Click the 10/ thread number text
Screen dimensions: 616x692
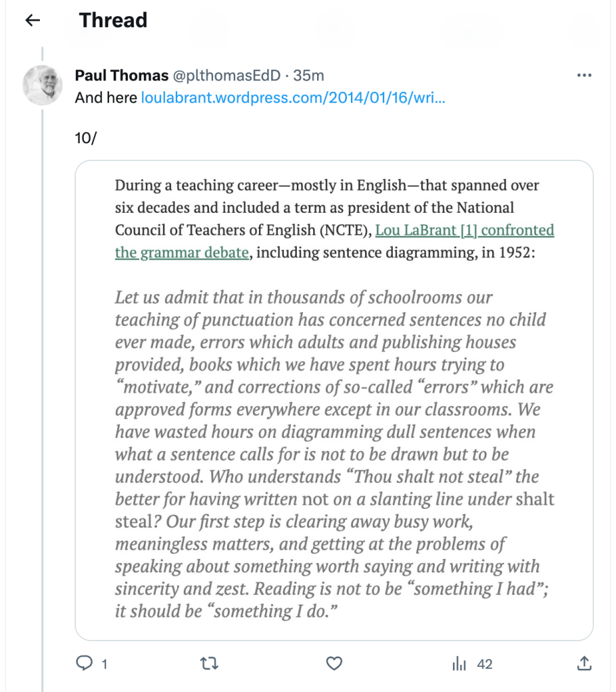coord(86,139)
